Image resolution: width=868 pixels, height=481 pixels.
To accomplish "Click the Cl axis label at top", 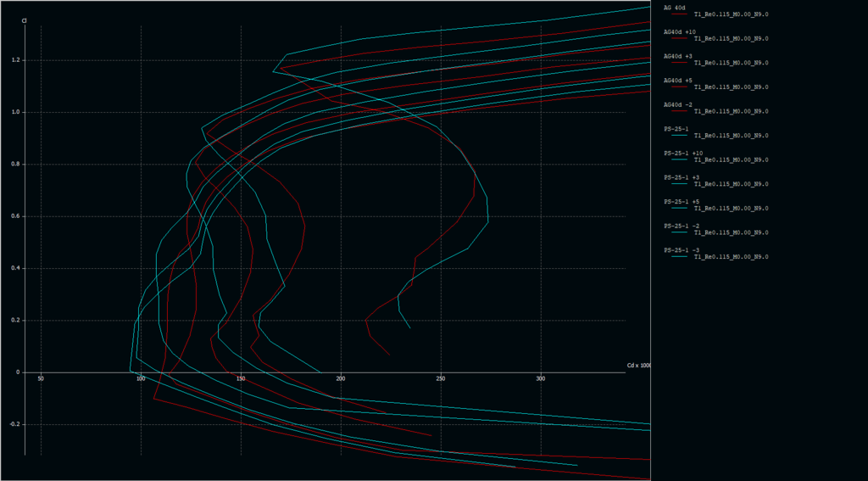I will [x=25, y=20].
